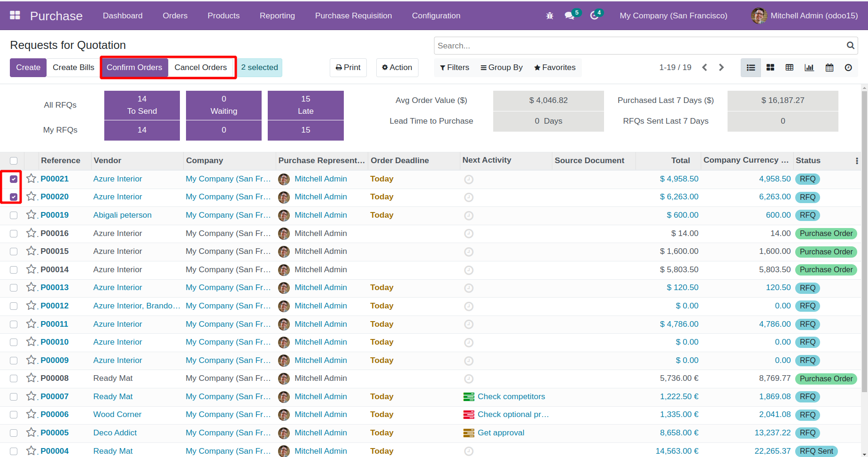Switch to kanban view
This screenshot has width=868, height=457.
[x=770, y=68]
